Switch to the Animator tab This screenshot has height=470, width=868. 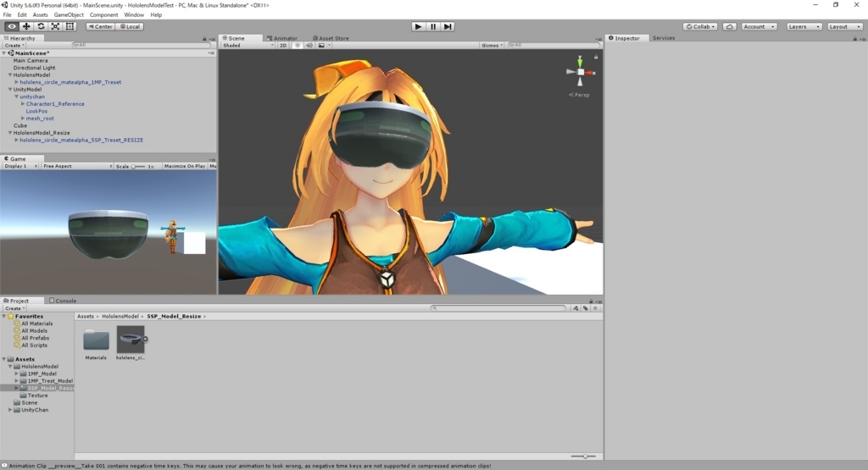click(282, 38)
